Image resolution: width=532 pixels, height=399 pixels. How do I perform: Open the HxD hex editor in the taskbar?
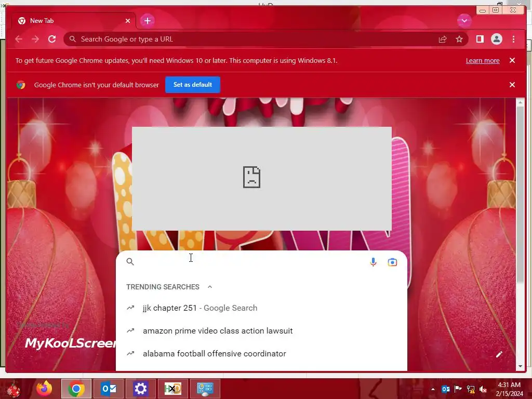172,389
